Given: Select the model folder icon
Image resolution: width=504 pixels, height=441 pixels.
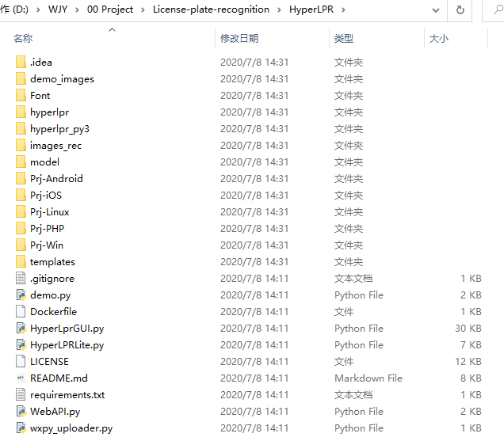Looking at the screenshot, I should tap(21, 162).
